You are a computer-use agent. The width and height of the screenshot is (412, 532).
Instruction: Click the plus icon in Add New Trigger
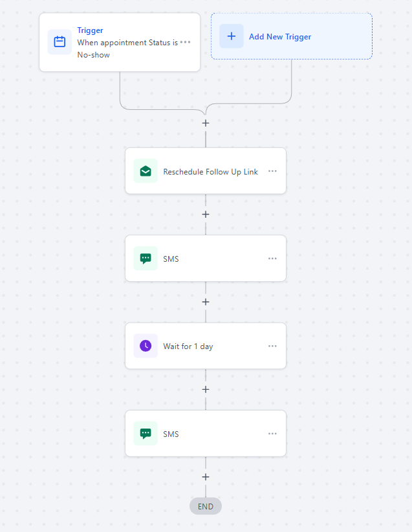[x=232, y=36]
